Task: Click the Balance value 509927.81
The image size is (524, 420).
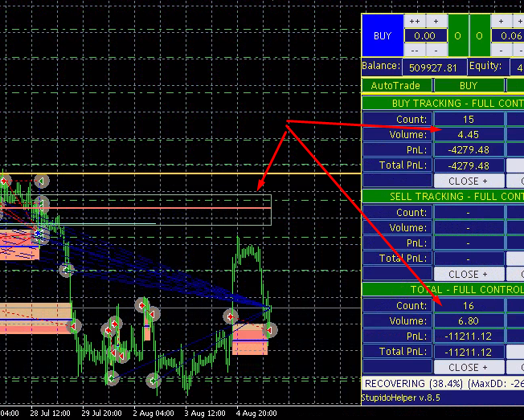Action: [x=434, y=67]
